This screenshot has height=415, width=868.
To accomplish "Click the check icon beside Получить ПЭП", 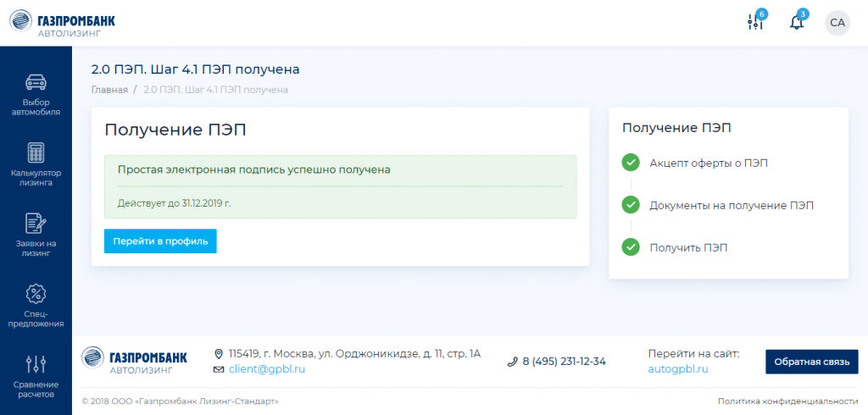I will point(631,247).
